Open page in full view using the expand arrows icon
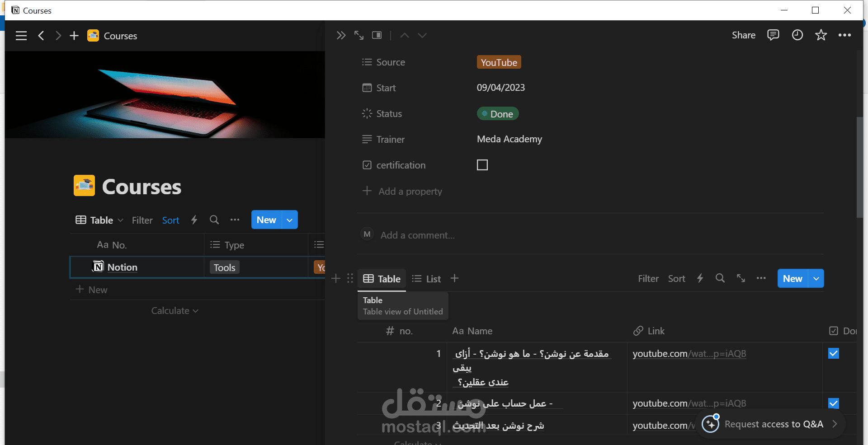The image size is (868, 445). (359, 35)
